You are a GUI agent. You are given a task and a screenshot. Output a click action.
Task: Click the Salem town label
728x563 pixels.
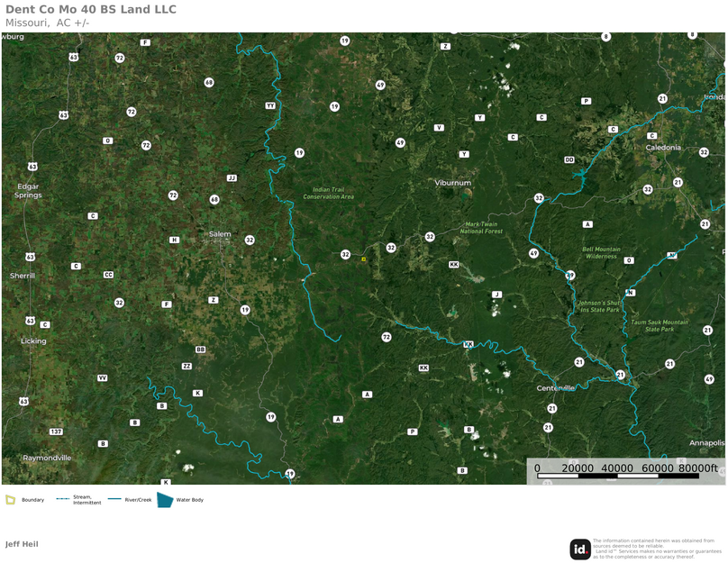pyautogui.click(x=220, y=234)
